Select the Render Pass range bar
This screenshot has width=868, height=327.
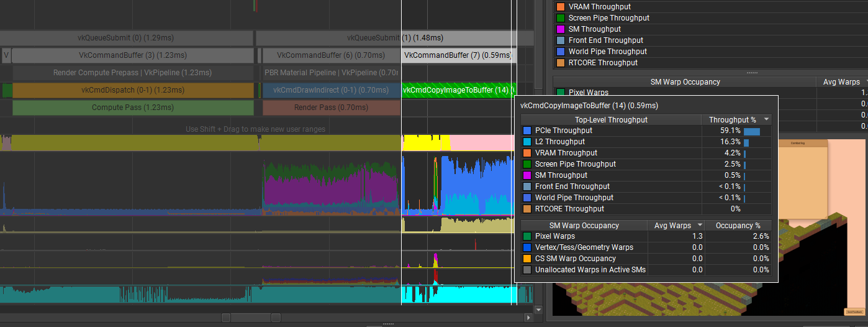coord(331,108)
